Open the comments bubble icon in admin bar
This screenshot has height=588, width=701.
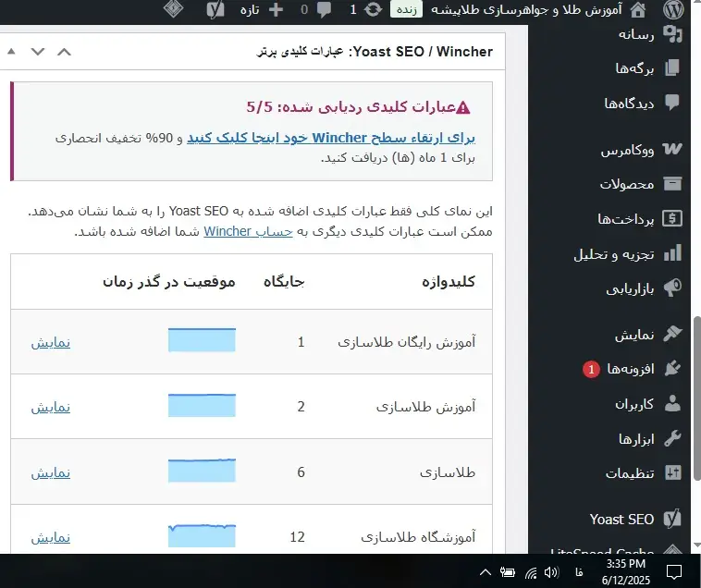point(324,10)
